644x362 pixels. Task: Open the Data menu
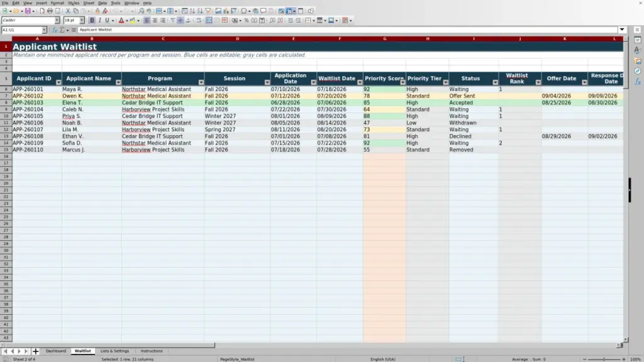click(103, 3)
